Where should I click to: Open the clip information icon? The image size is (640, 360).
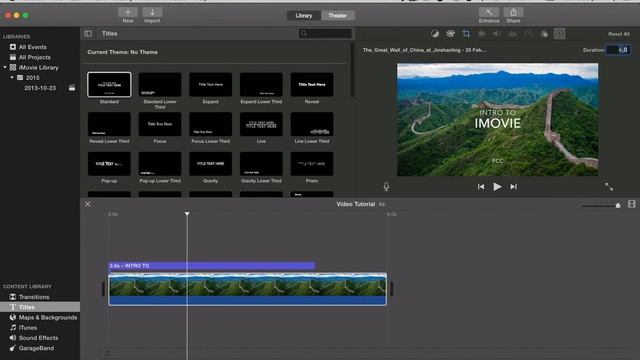pyautogui.click(x=560, y=34)
